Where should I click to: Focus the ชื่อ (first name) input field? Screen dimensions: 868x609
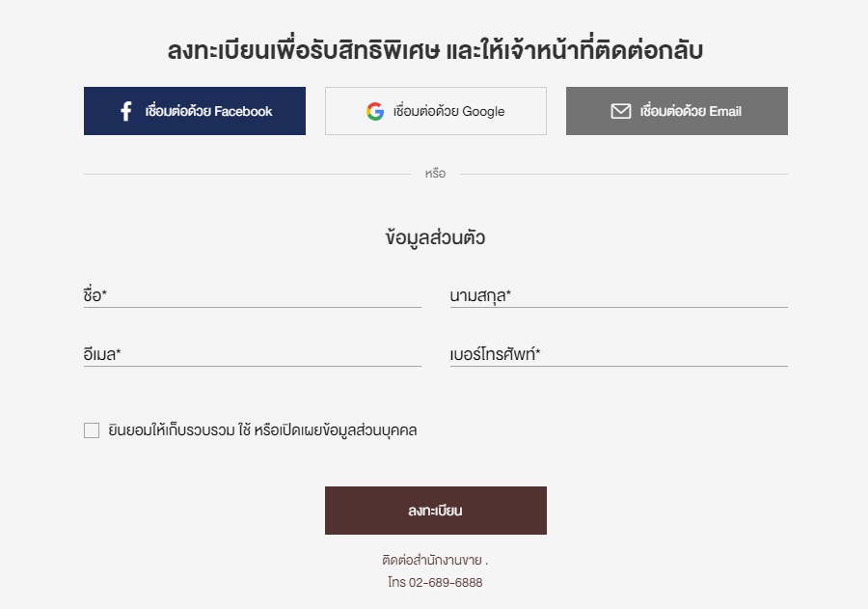click(253, 295)
